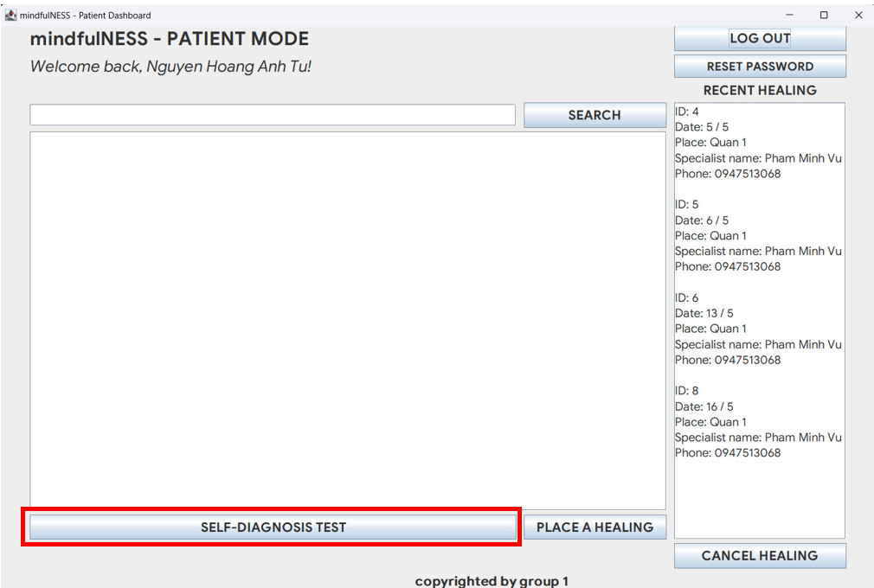This screenshot has width=874, height=588.
Task: Click PLACE A HEALING button
Action: tap(594, 527)
